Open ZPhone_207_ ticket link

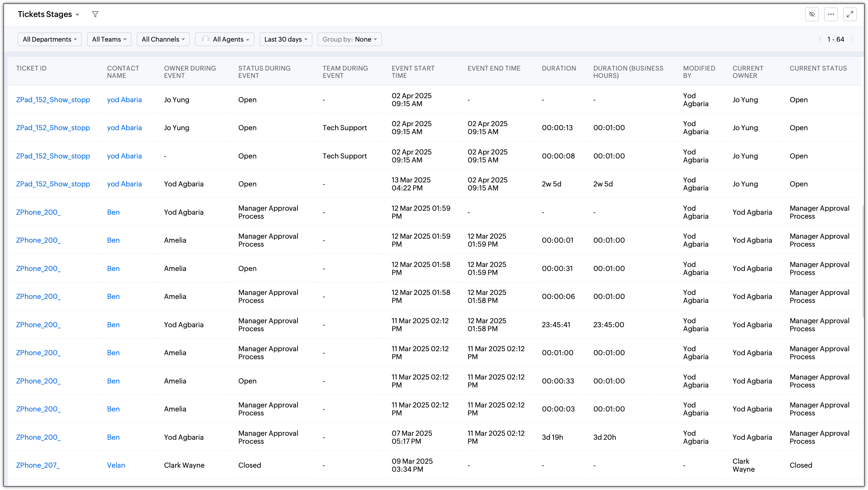[x=38, y=465]
